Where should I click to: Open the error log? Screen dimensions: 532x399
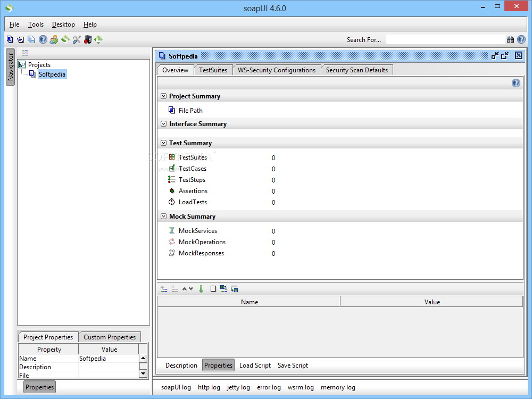coord(269,387)
